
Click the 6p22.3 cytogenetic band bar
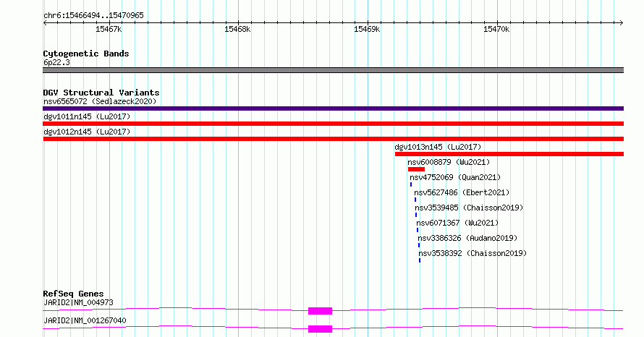pos(333,70)
